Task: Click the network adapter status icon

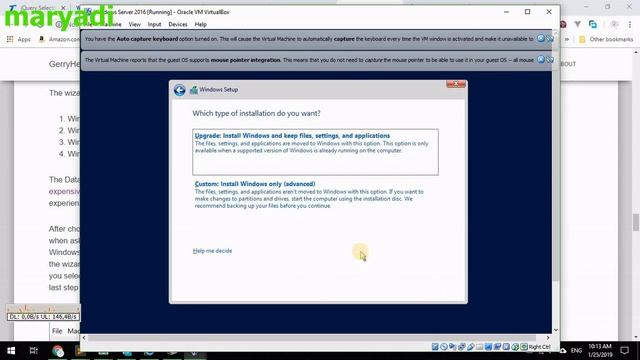Action: point(462,347)
